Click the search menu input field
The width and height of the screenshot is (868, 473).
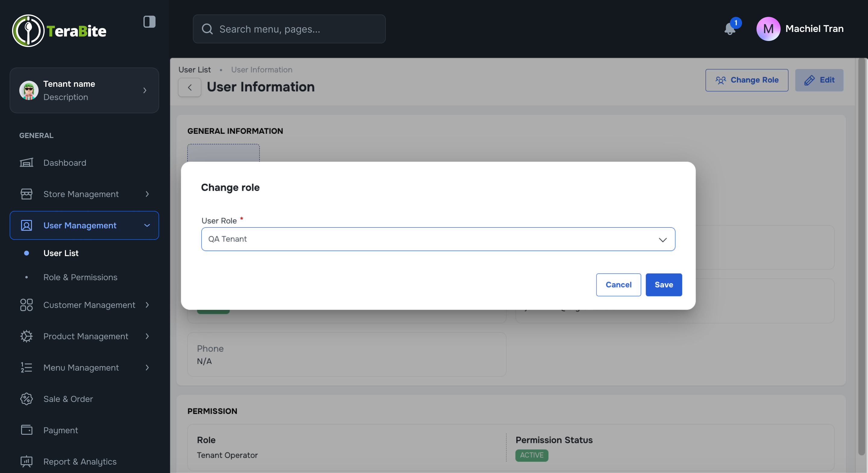click(x=289, y=29)
